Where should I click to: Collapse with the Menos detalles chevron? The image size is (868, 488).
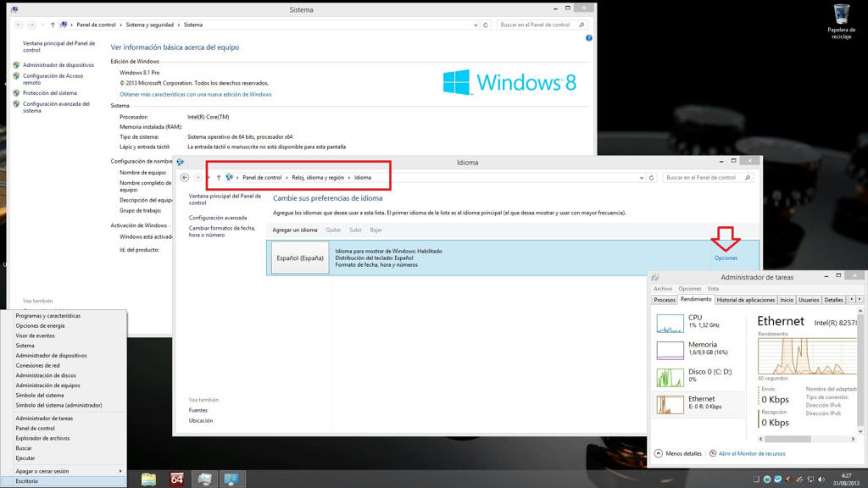pyautogui.click(x=658, y=453)
